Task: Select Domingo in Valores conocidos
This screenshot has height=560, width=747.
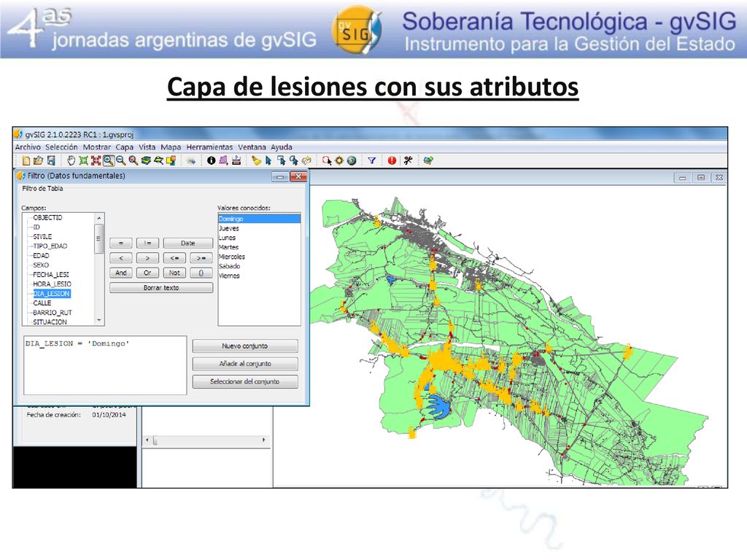Action: pos(259,219)
